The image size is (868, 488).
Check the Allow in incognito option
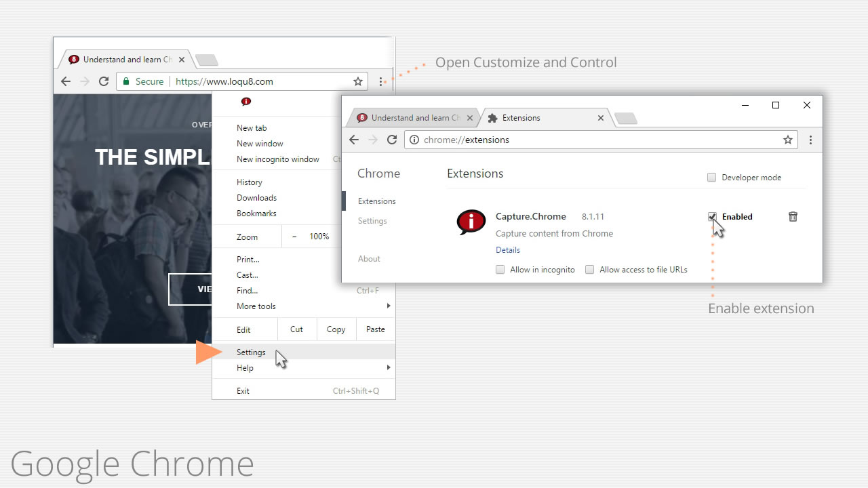500,270
